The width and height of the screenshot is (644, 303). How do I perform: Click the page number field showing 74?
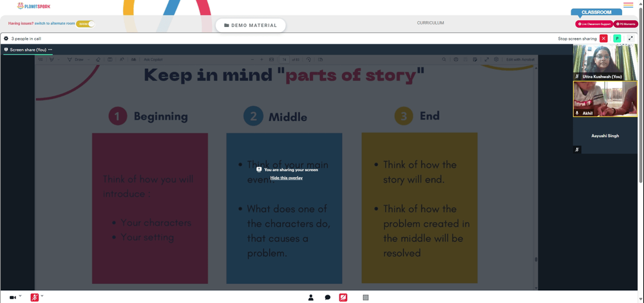click(284, 59)
